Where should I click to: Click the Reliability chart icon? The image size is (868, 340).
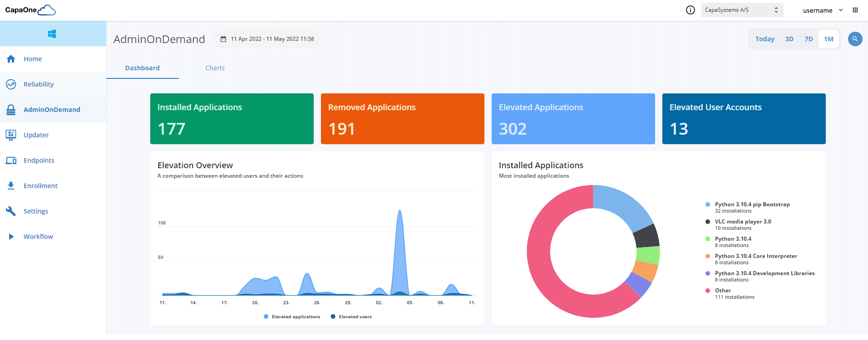click(11, 84)
